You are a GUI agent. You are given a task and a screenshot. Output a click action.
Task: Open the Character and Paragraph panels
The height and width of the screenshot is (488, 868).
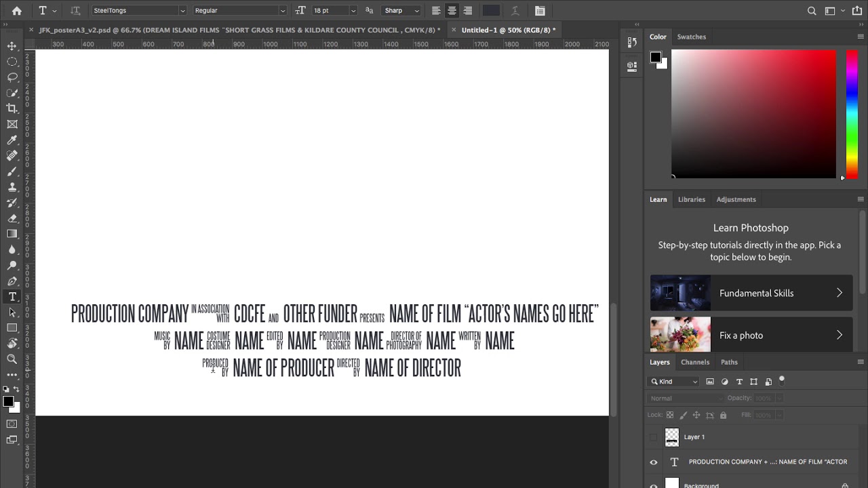(540, 11)
